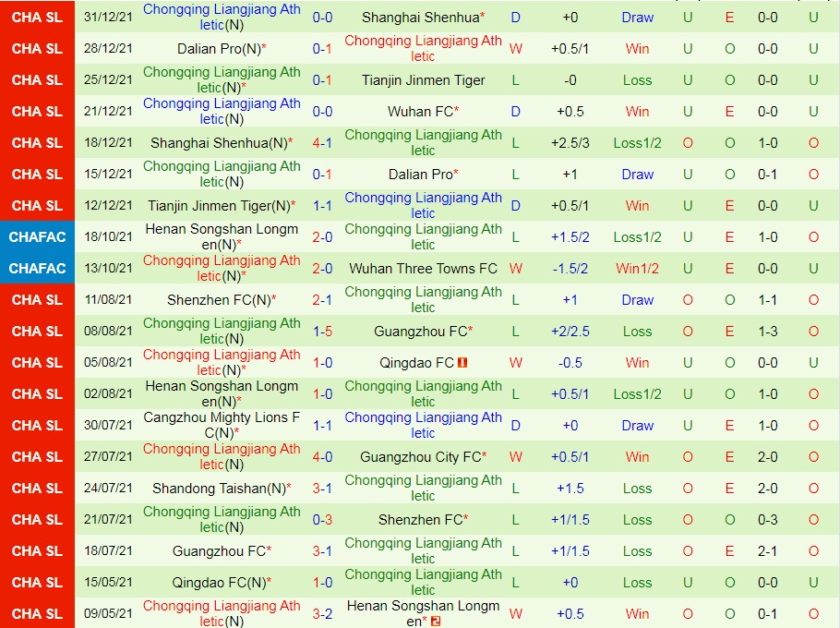The width and height of the screenshot is (840, 628).
Task: Click the Win1/2 result on 13/10/21
Action: 638,269
